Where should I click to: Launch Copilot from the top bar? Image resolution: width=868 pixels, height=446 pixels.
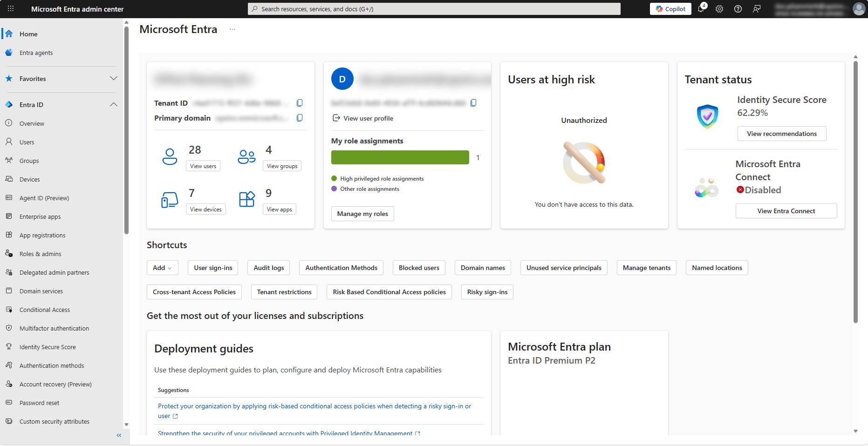pos(670,9)
